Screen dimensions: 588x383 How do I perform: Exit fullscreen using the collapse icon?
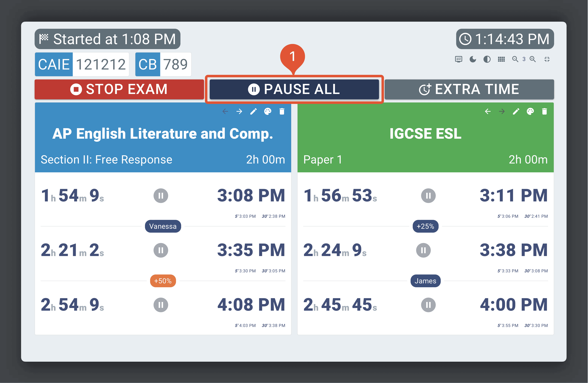coord(547,59)
